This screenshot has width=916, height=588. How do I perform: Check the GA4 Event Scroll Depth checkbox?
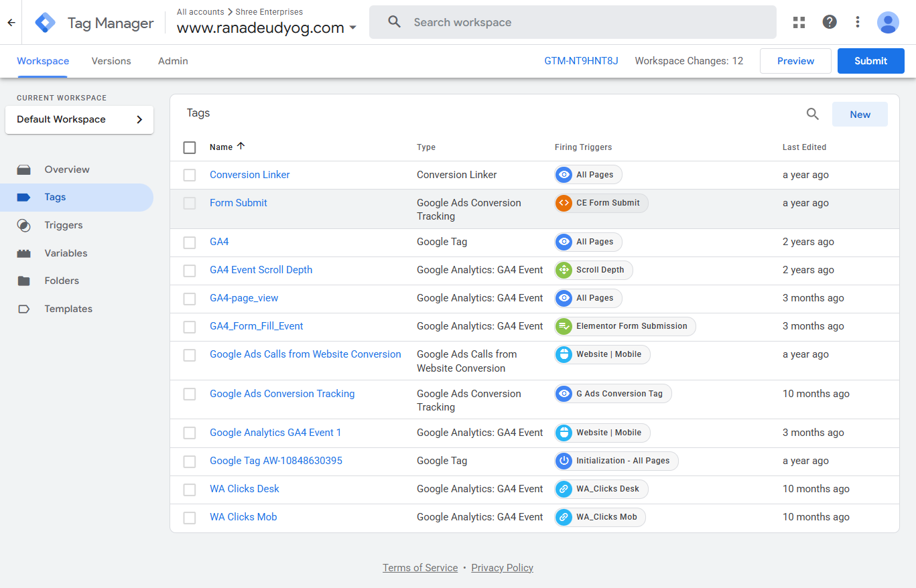click(190, 271)
